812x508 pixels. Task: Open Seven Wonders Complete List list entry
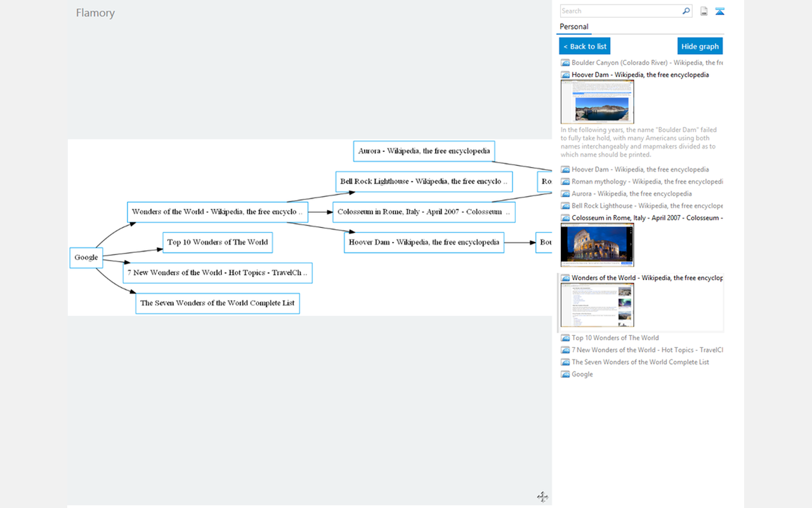click(x=640, y=362)
